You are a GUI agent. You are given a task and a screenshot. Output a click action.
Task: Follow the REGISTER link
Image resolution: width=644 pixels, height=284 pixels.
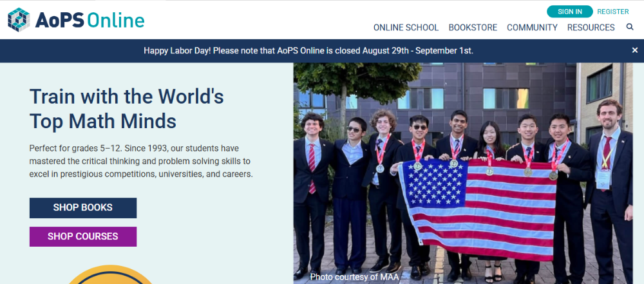click(x=612, y=12)
